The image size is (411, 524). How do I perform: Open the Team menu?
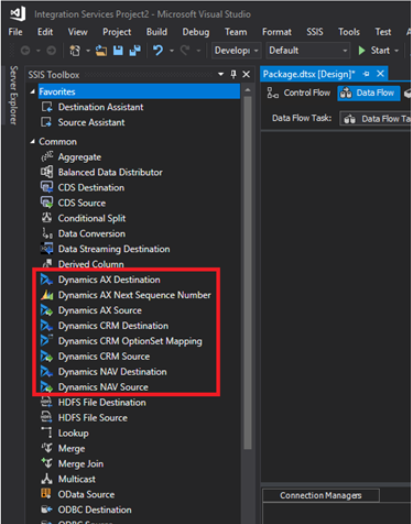coord(236,32)
